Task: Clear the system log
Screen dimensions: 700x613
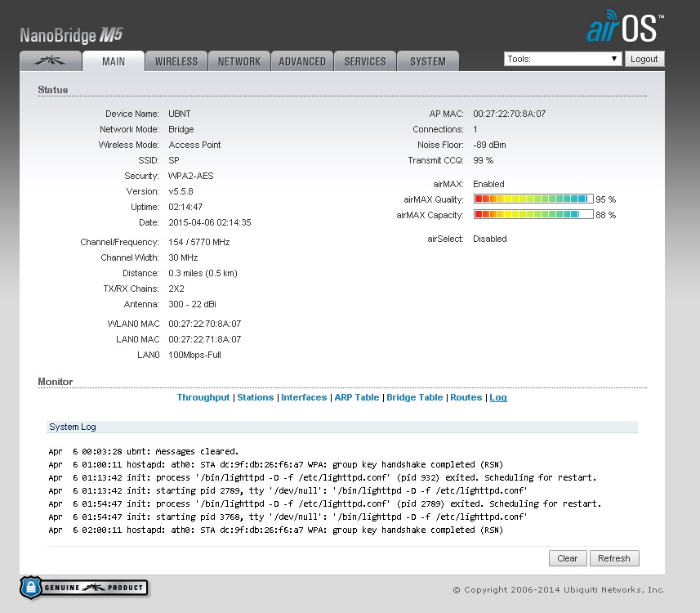Action: click(x=568, y=558)
